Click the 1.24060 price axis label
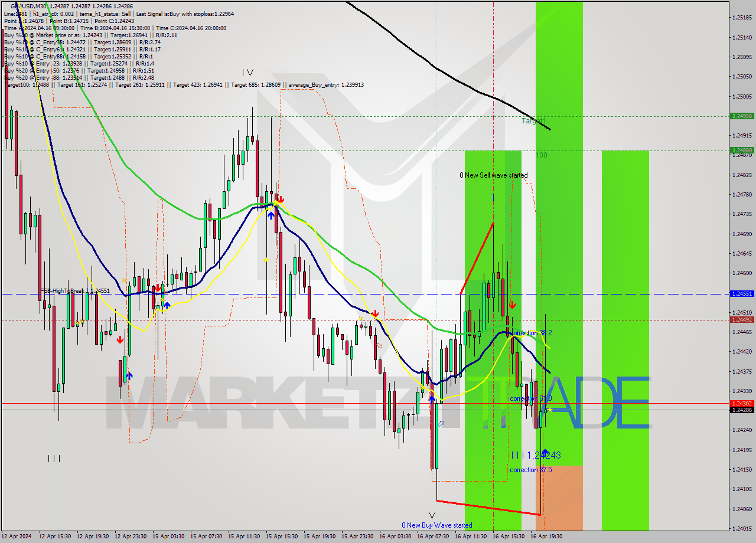 (742, 509)
